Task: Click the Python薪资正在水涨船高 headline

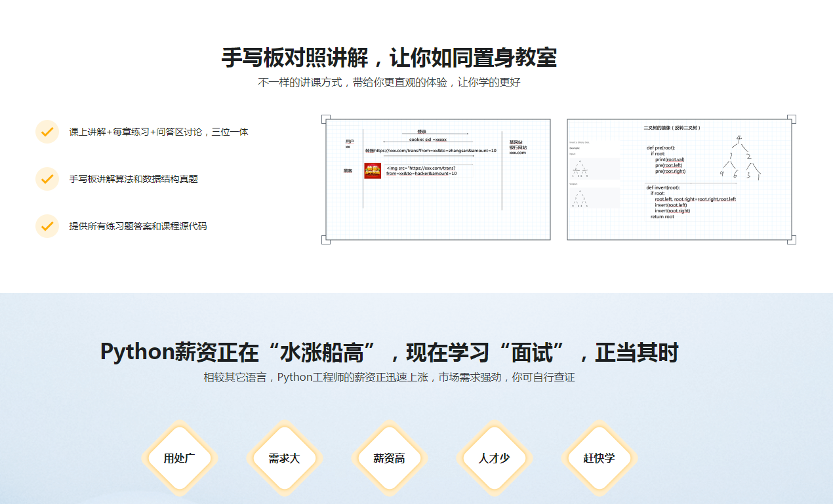Action: pos(389,352)
